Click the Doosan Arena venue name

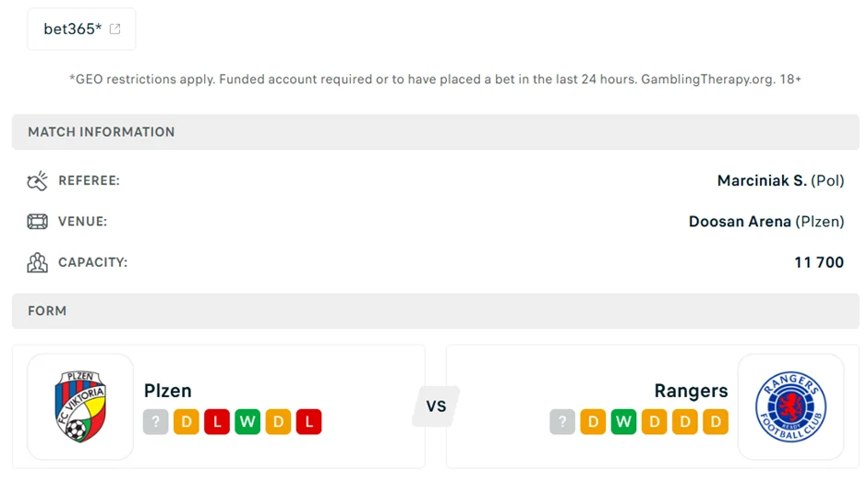[x=740, y=222]
